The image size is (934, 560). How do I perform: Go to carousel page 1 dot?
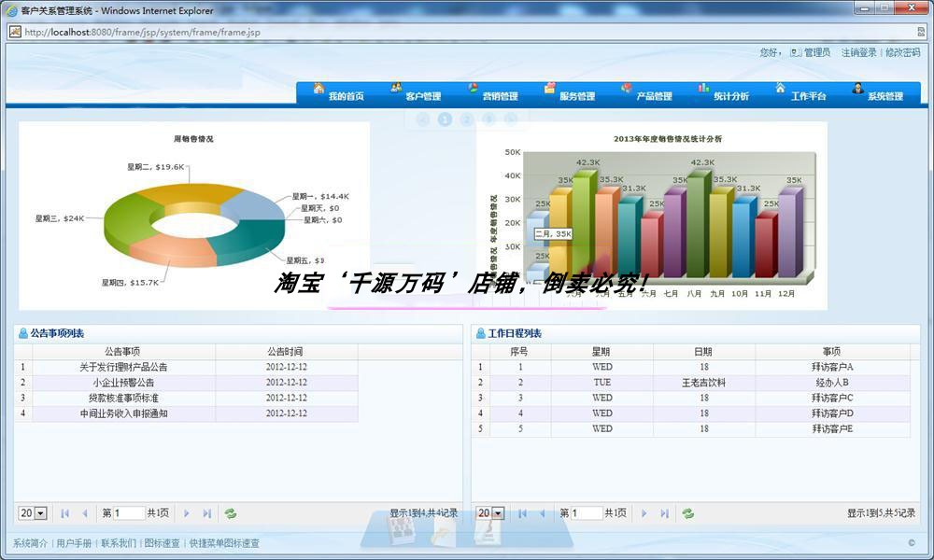click(x=445, y=119)
